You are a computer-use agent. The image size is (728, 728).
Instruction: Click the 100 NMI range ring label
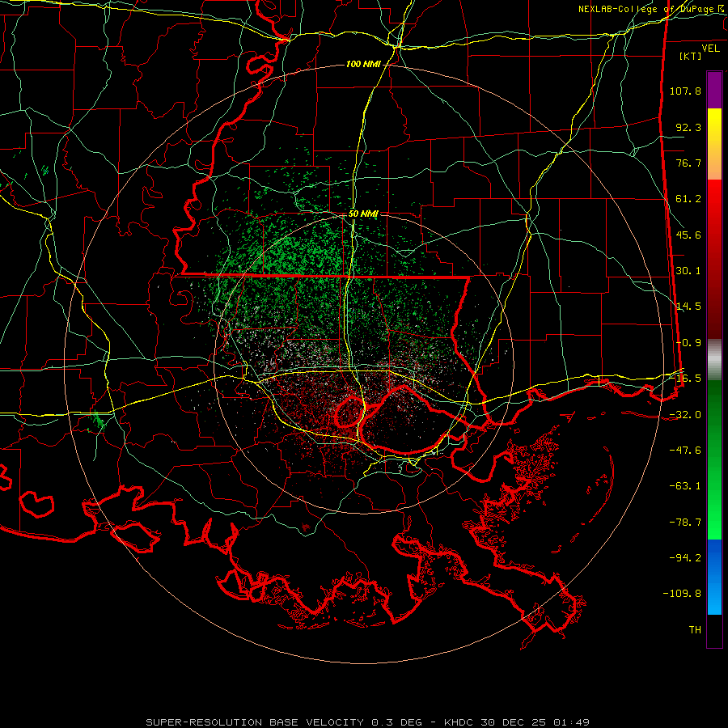coord(363,64)
